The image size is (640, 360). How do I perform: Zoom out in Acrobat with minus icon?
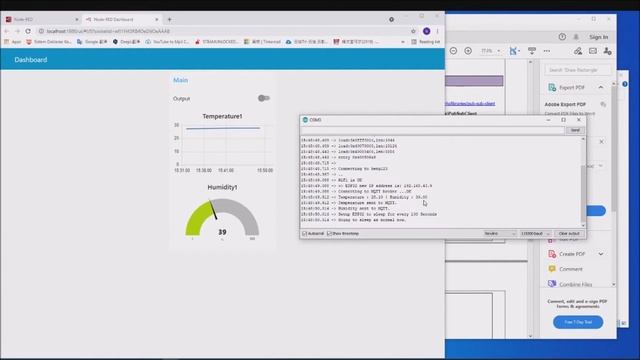tap(453, 51)
